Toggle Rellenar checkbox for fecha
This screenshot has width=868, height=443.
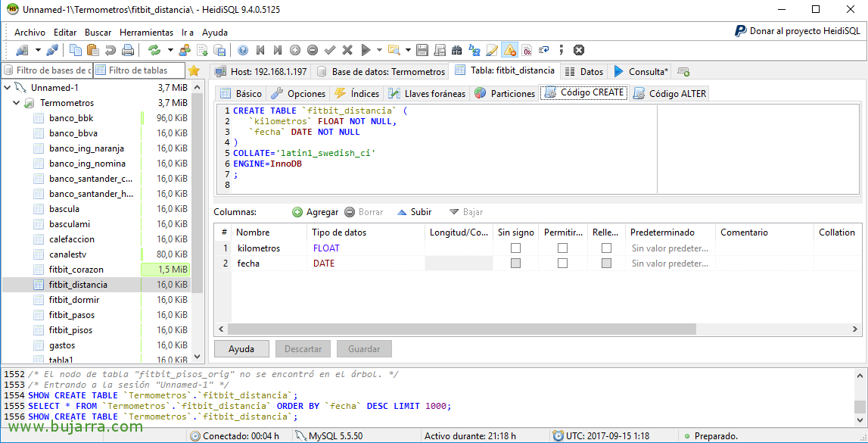point(607,264)
